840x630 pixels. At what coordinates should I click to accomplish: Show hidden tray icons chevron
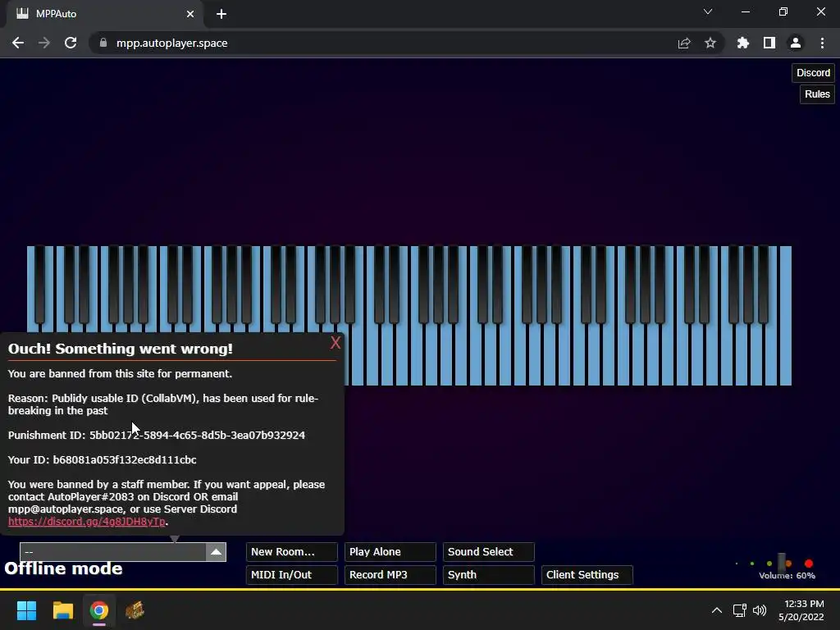(x=716, y=610)
